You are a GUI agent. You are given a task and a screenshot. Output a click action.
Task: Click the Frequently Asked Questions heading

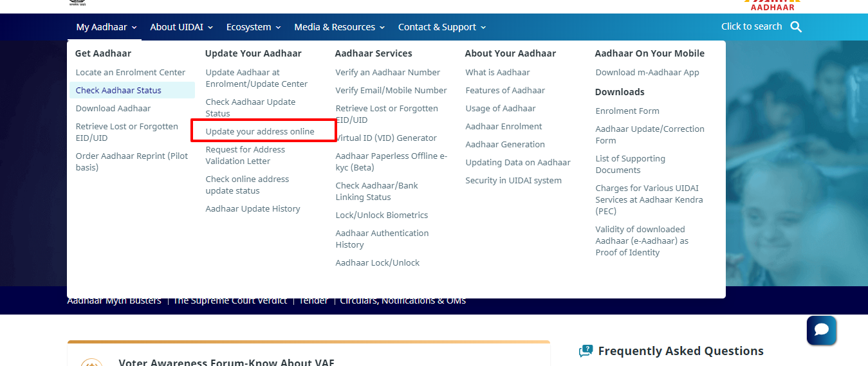[681, 351]
